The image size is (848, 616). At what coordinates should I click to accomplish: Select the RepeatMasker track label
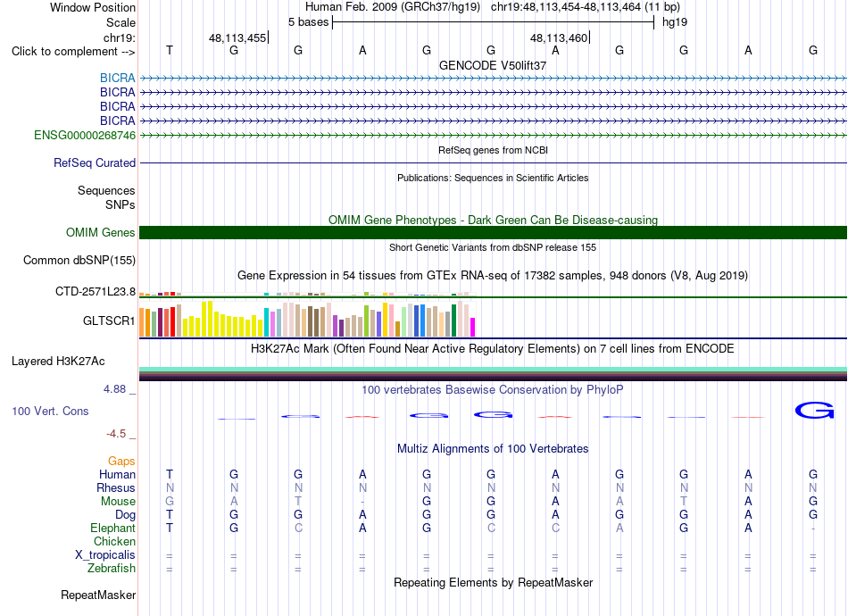(x=98, y=595)
